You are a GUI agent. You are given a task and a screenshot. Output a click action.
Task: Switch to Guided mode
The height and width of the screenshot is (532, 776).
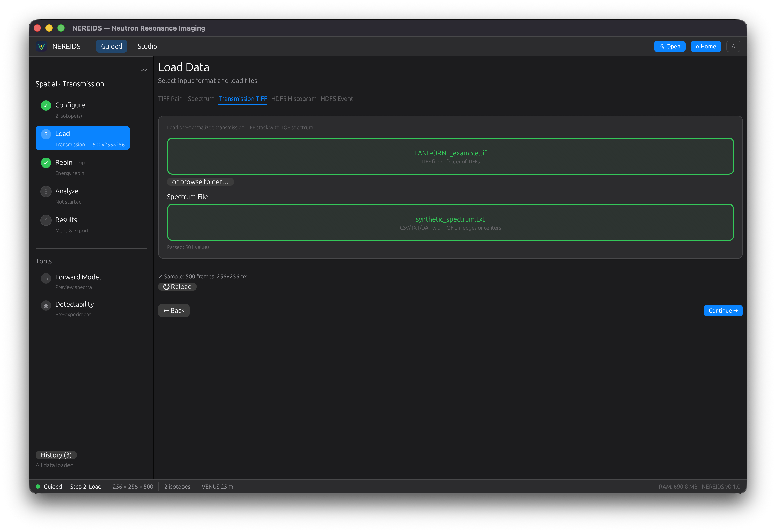111,47
